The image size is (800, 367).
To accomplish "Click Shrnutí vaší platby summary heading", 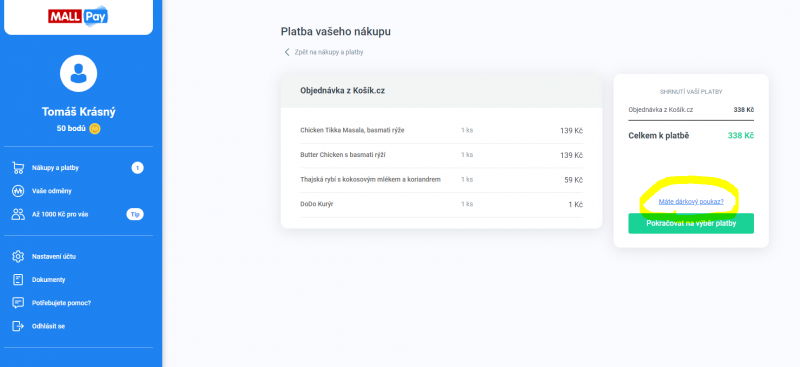I will coord(691,92).
